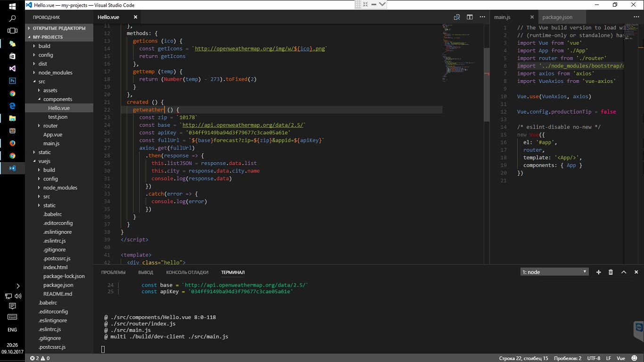Click the grid icon in the floating toolbar
Viewport: 644px width, 362px height.
click(358, 4)
